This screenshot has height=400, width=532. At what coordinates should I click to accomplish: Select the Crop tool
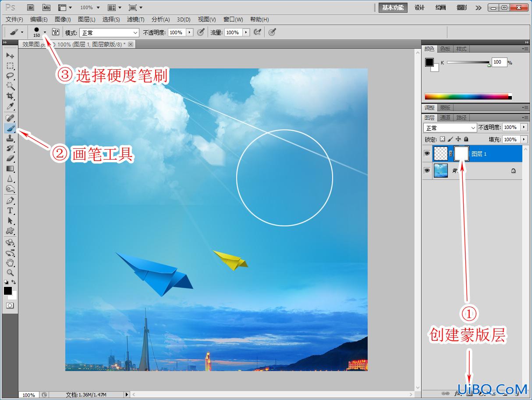click(10, 96)
